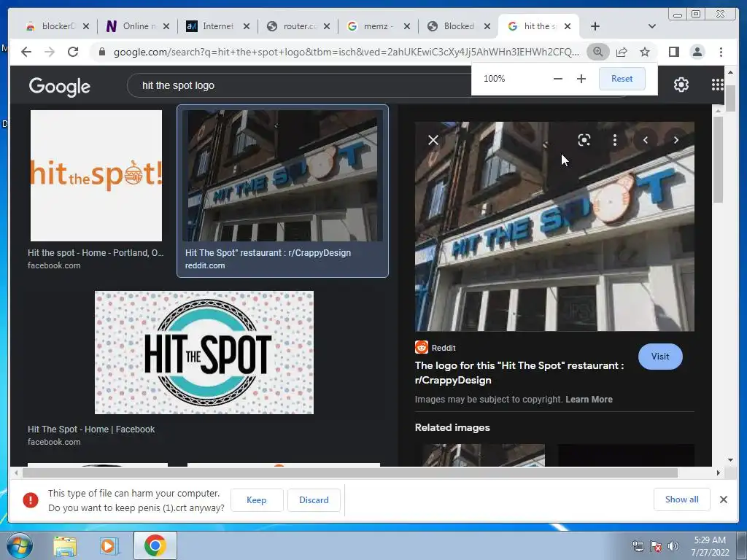Image resolution: width=747 pixels, height=560 pixels.
Task: Search inside image with Google Lens icon
Action: pyautogui.click(x=584, y=140)
